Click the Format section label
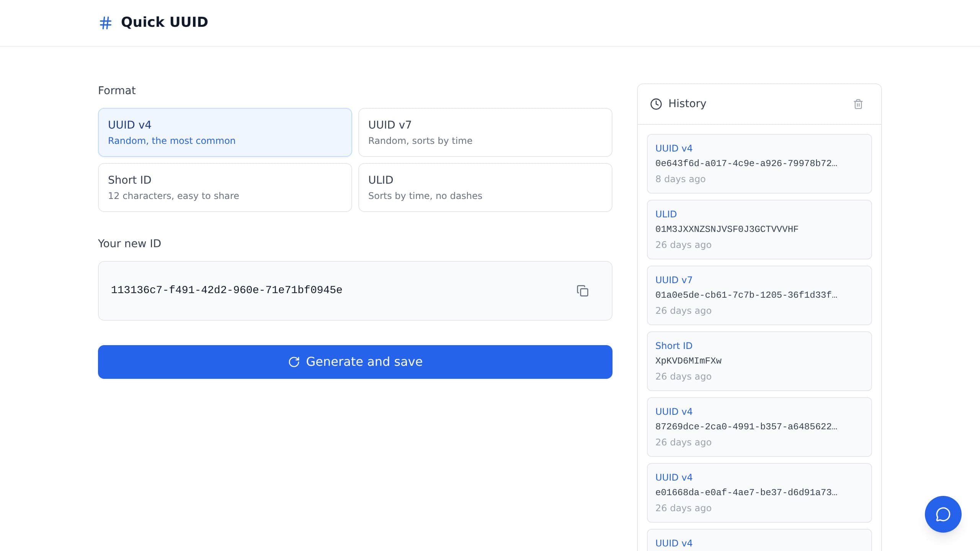The height and width of the screenshot is (551, 980). (117, 90)
